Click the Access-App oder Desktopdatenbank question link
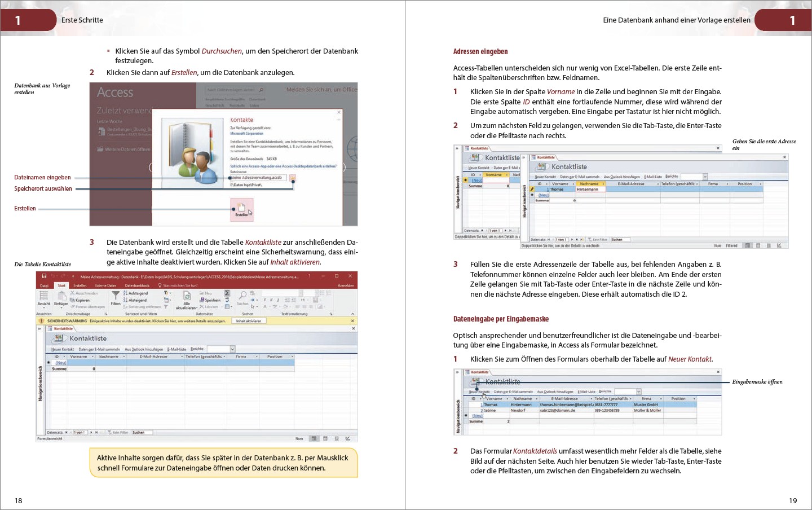The width and height of the screenshot is (812, 510). tap(283, 166)
